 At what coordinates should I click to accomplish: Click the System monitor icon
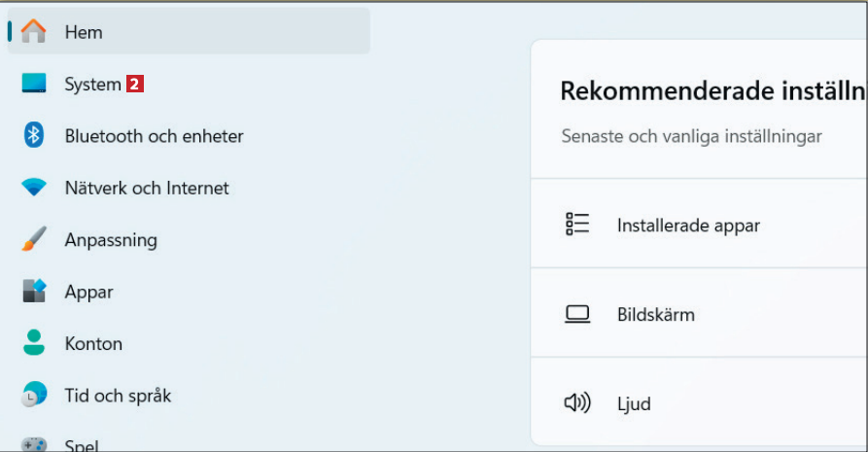pos(34,85)
